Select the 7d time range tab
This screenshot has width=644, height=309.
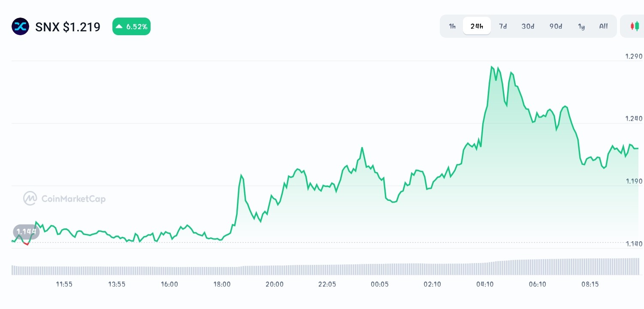[x=503, y=26]
